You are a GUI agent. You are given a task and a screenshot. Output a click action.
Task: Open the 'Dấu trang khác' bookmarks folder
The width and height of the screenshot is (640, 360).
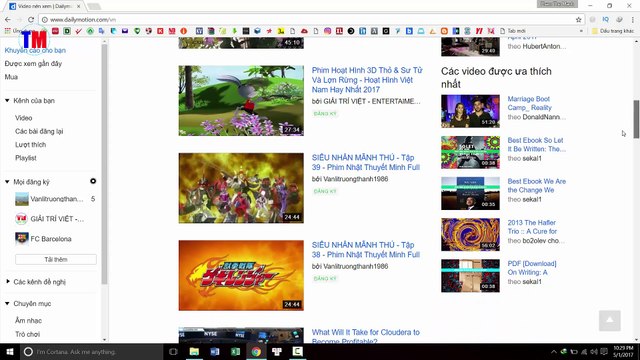(x=613, y=31)
